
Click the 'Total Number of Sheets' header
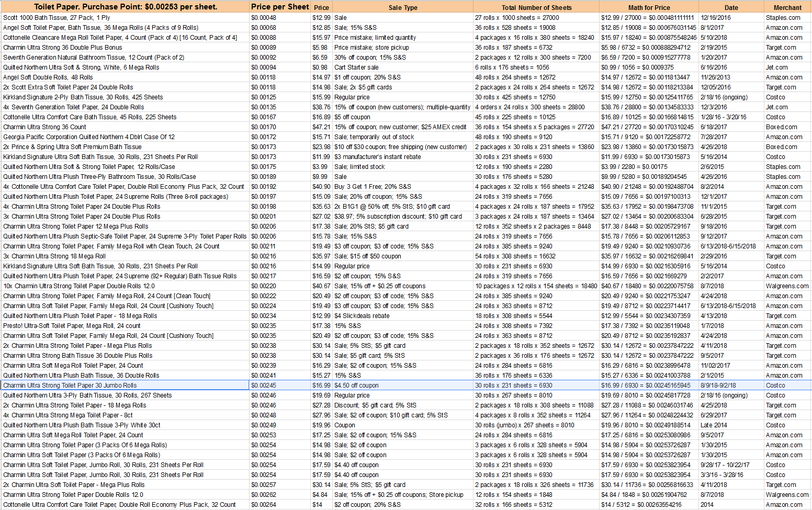[536, 7]
